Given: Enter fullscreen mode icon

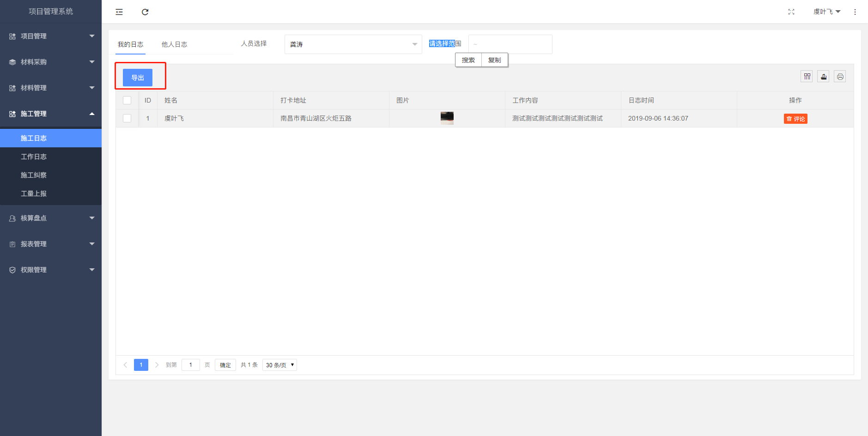Looking at the screenshot, I should click(791, 12).
